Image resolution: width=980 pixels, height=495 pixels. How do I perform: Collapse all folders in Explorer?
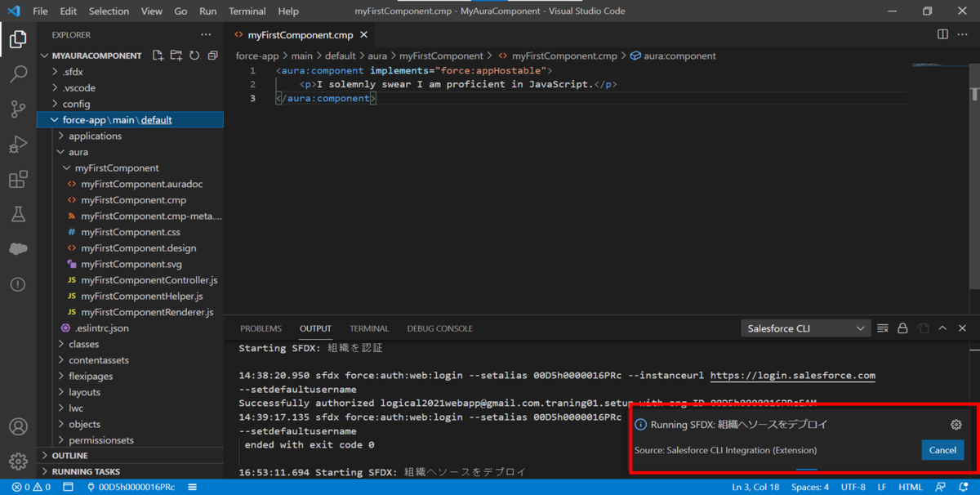coord(212,56)
